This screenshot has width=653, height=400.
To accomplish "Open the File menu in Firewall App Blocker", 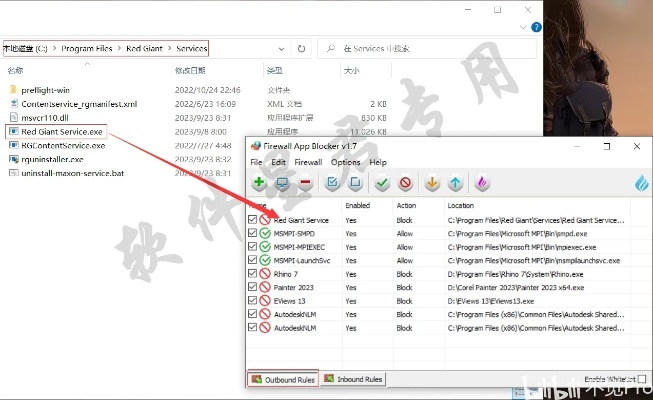I will tap(256, 162).
